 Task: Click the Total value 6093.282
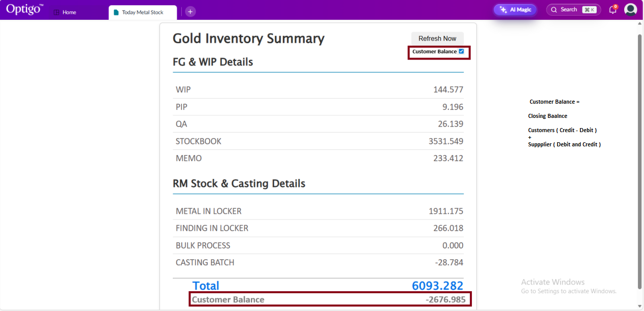[437, 286]
